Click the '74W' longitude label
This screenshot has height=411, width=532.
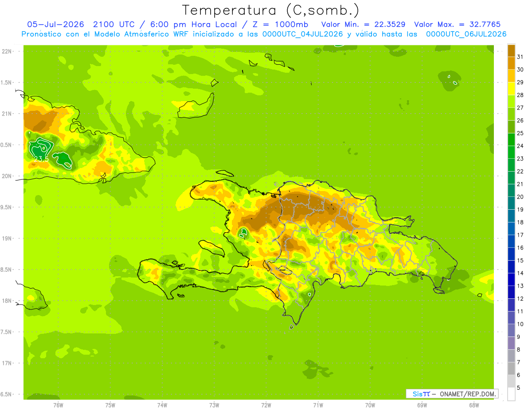click(x=162, y=405)
